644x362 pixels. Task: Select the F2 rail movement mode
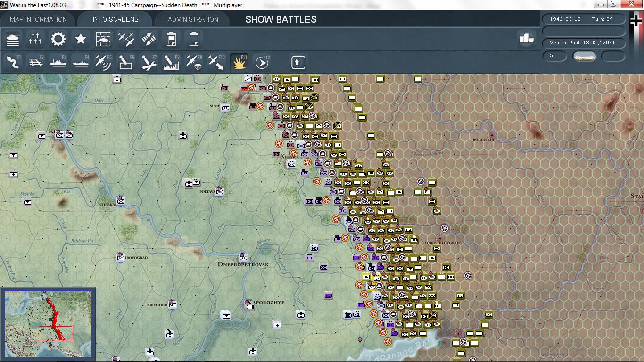[36, 62]
